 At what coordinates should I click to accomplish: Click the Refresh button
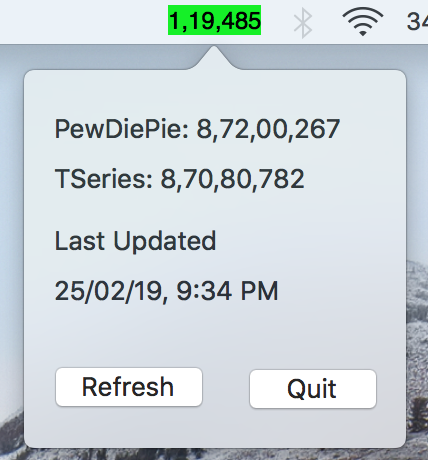[x=129, y=387]
